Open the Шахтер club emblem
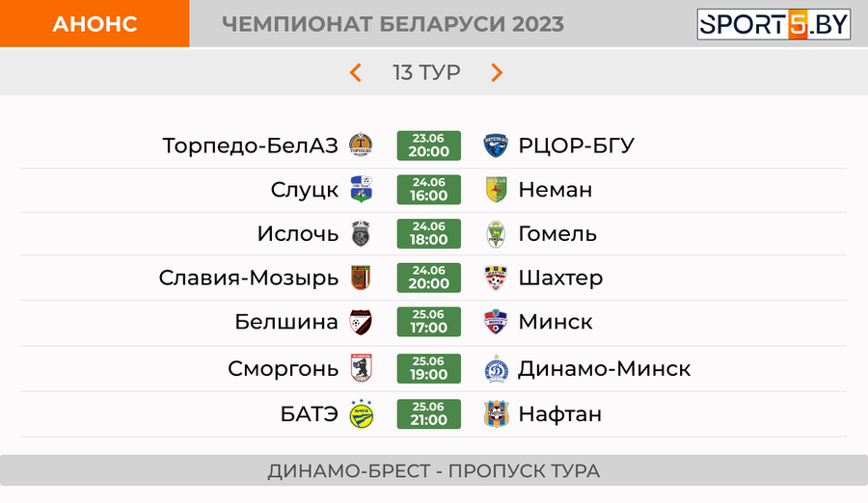 coord(496,278)
